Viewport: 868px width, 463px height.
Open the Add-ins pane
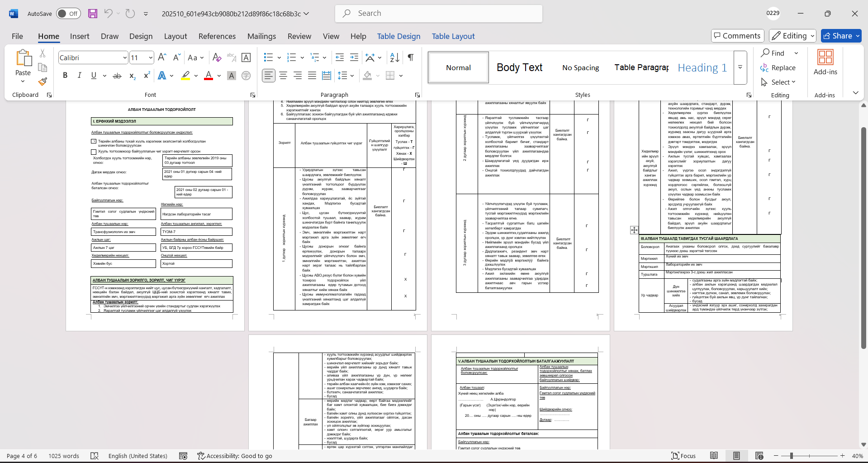click(x=825, y=62)
